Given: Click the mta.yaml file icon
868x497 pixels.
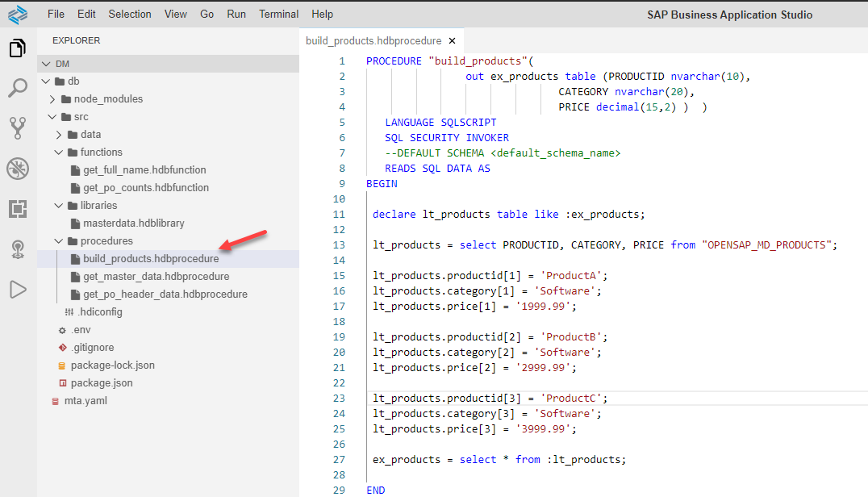Looking at the screenshot, I should [56, 401].
